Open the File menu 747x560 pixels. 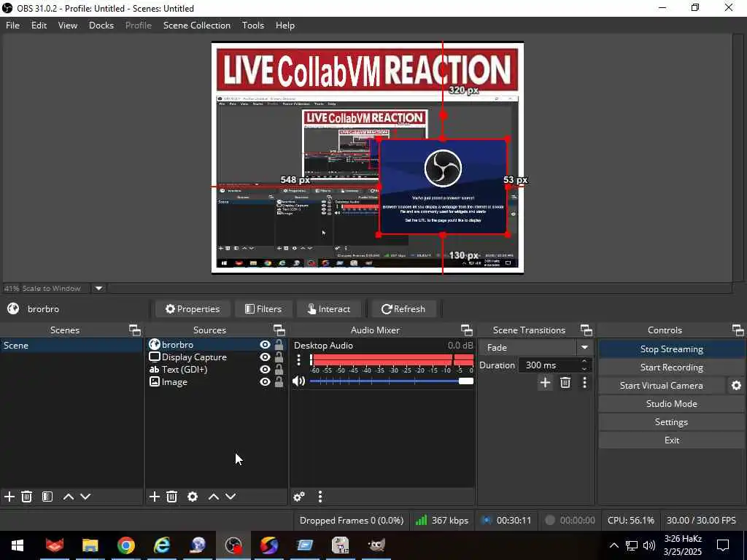point(13,26)
